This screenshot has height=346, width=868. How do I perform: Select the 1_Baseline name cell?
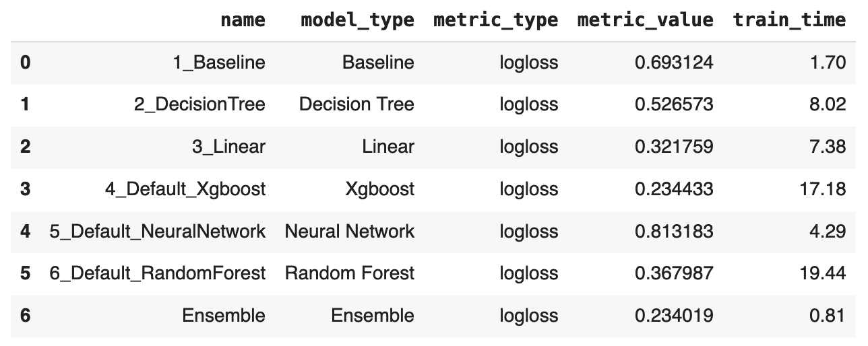pos(219,63)
